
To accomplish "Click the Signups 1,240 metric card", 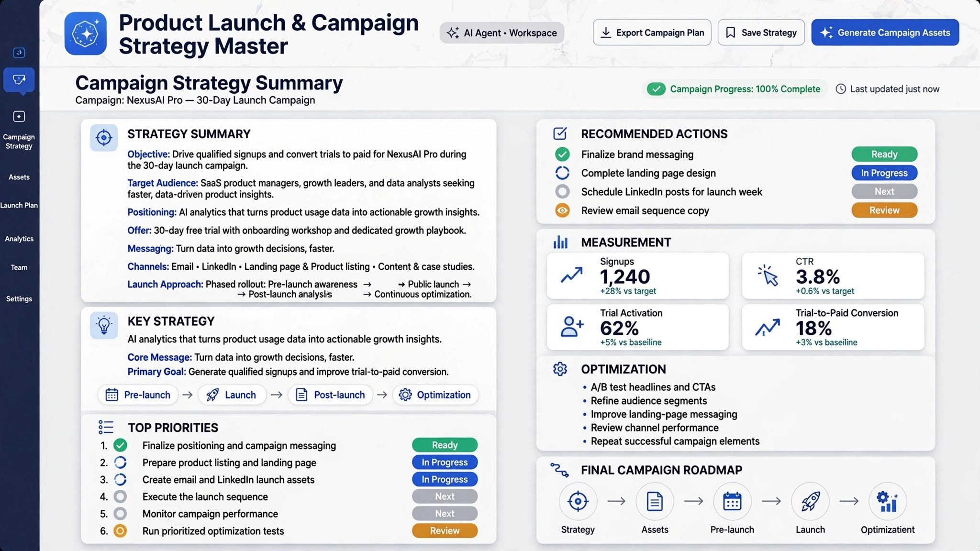I will pos(637,276).
